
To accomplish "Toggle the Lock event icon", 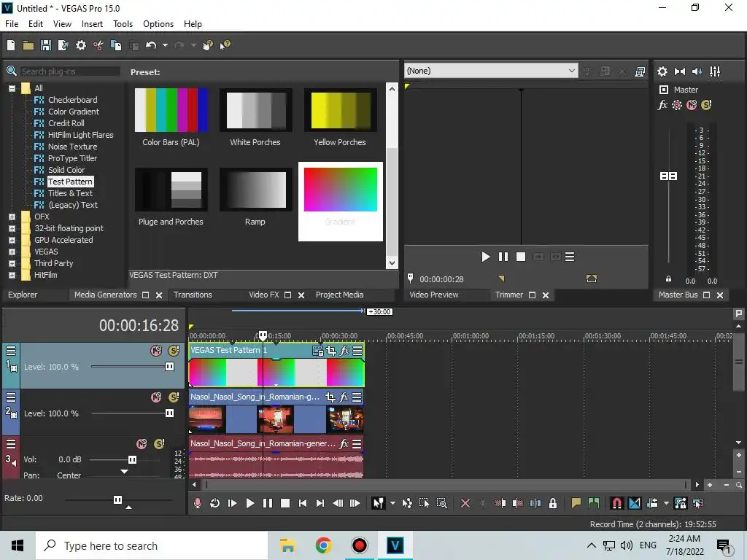I will pyautogui.click(x=553, y=503).
